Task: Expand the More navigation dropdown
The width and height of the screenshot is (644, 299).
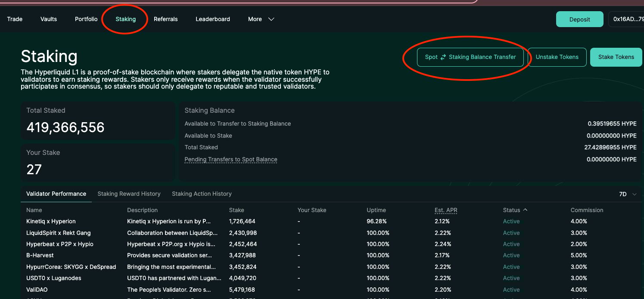Action: pyautogui.click(x=261, y=19)
